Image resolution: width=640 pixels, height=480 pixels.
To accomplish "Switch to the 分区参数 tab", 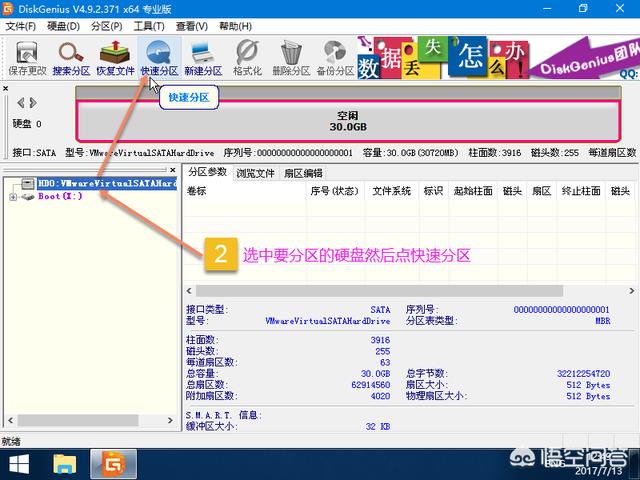I will 207,172.
